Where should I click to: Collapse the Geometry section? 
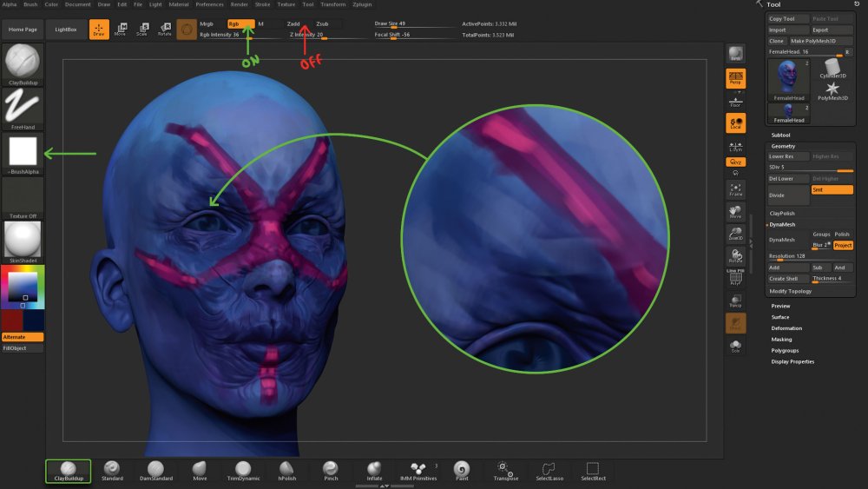[783, 146]
